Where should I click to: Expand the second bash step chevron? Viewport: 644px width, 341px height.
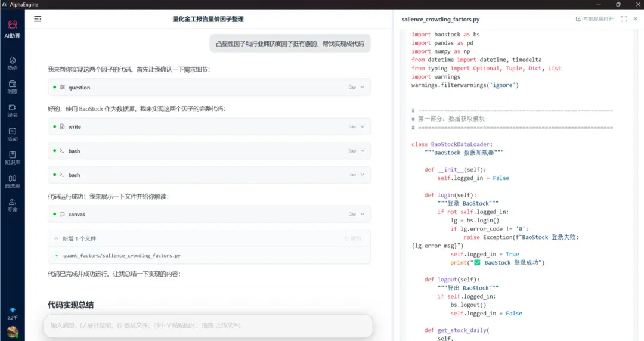(x=363, y=175)
